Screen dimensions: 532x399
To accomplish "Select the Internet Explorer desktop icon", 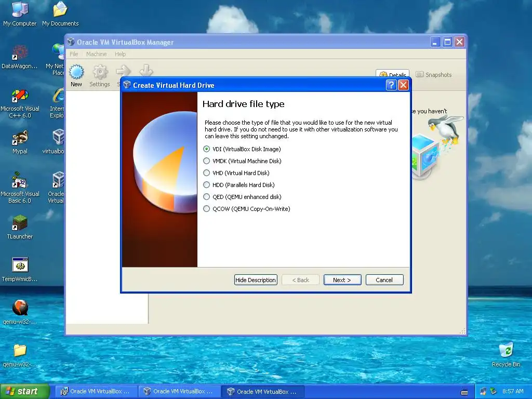I will (57, 103).
